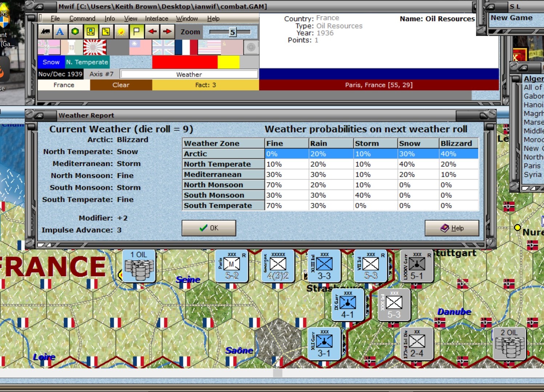This screenshot has height=392, width=544.
Task: Click the 1 OIL resource counter on the map
Action: click(139, 266)
